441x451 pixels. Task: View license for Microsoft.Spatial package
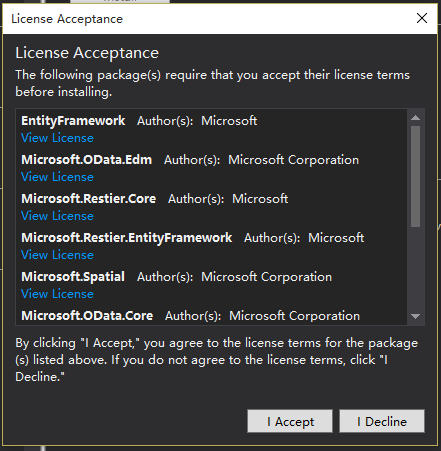pyautogui.click(x=57, y=294)
